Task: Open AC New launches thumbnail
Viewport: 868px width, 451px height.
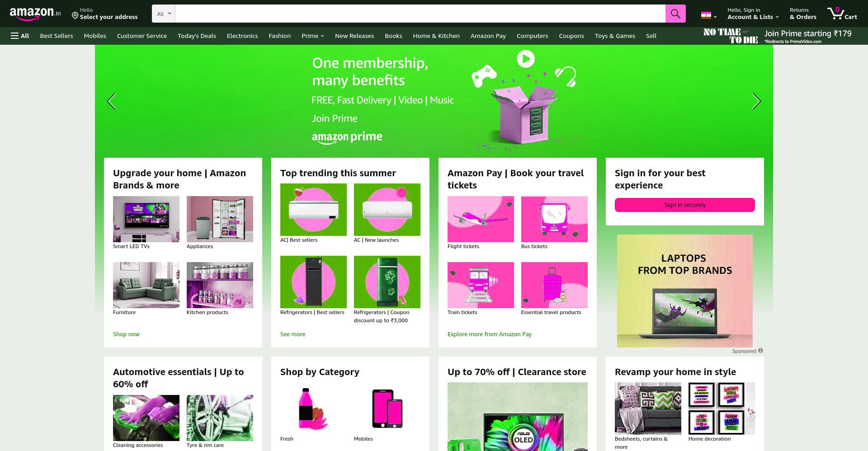Action: [x=387, y=210]
